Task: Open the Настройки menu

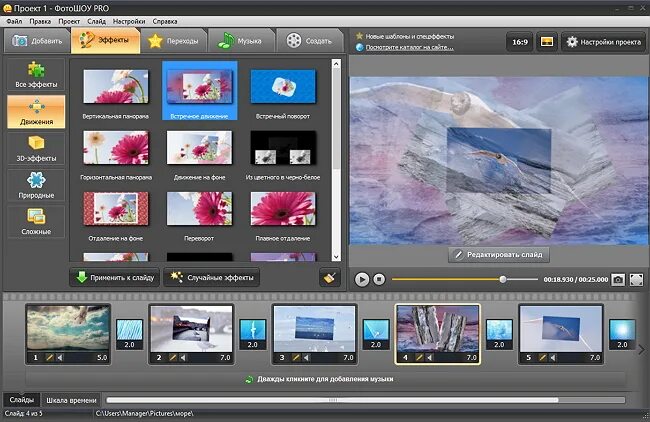Action: click(x=129, y=21)
